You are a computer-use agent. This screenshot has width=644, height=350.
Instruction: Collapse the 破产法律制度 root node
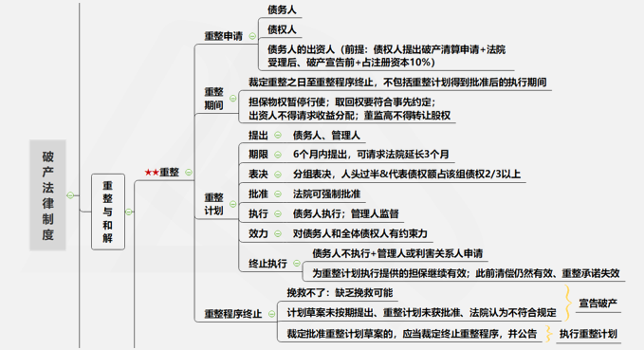pos(70,195)
